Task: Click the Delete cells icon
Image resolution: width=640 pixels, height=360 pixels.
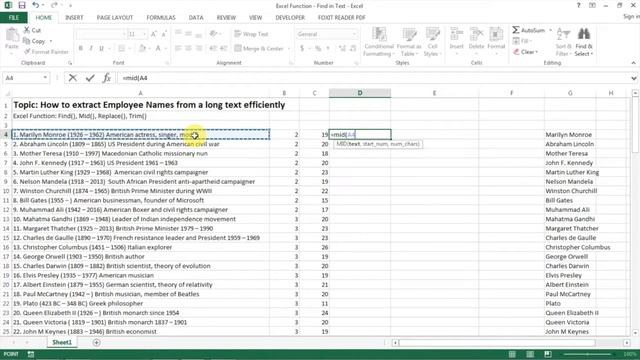Action: pyautogui.click(x=476, y=34)
